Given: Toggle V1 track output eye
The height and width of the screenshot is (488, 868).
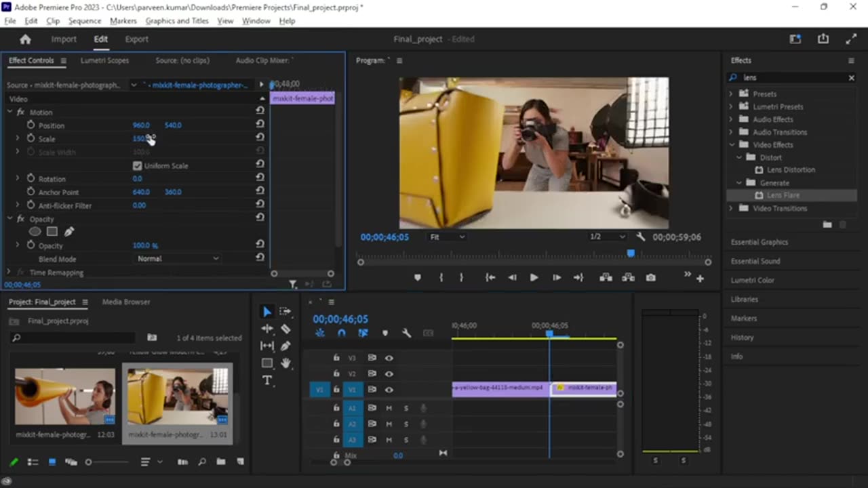Looking at the screenshot, I should (389, 390).
